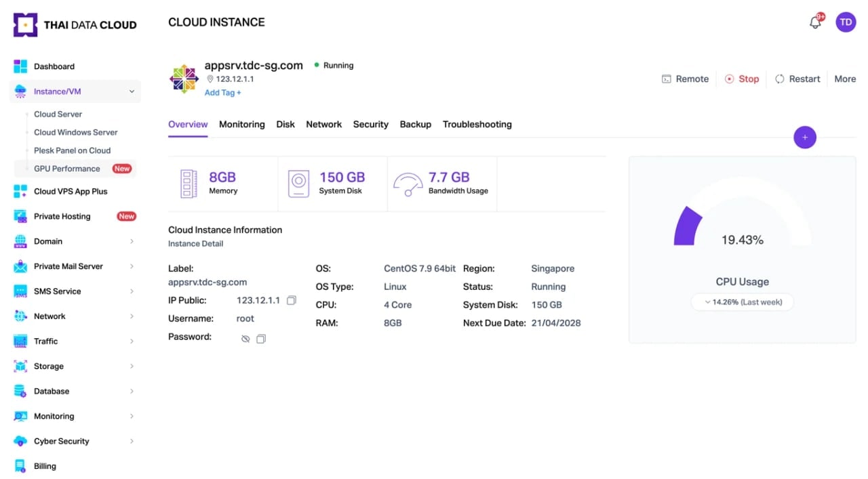This screenshot has width=868, height=479.
Task: Open Plesk Panel on Cloud item
Action: tap(73, 150)
